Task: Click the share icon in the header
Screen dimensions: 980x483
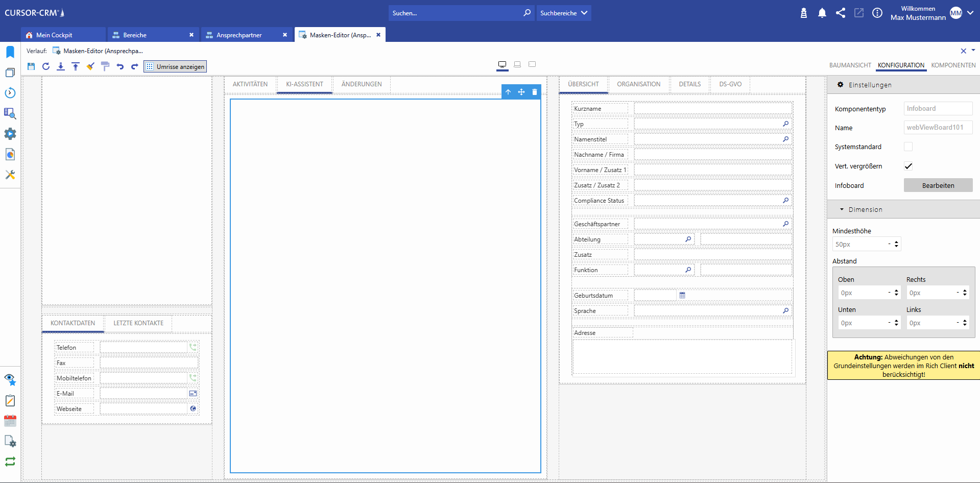Action: (x=840, y=13)
